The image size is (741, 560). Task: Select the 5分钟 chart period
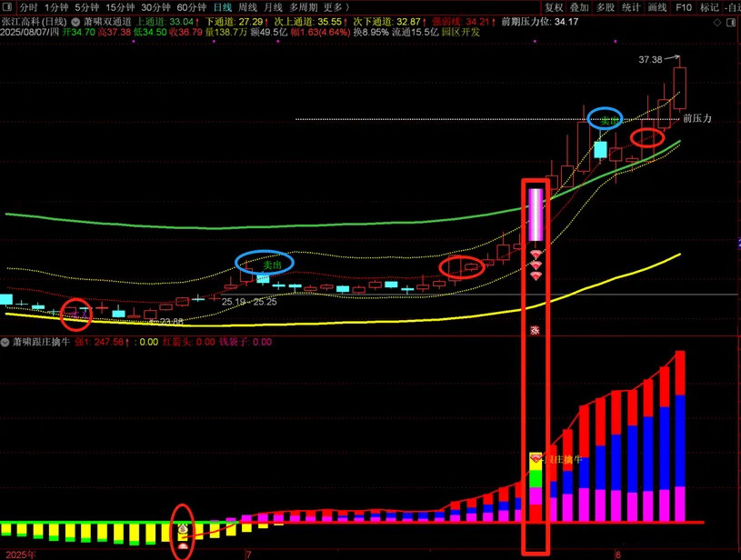pyautogui.click(x=86, y=6)
